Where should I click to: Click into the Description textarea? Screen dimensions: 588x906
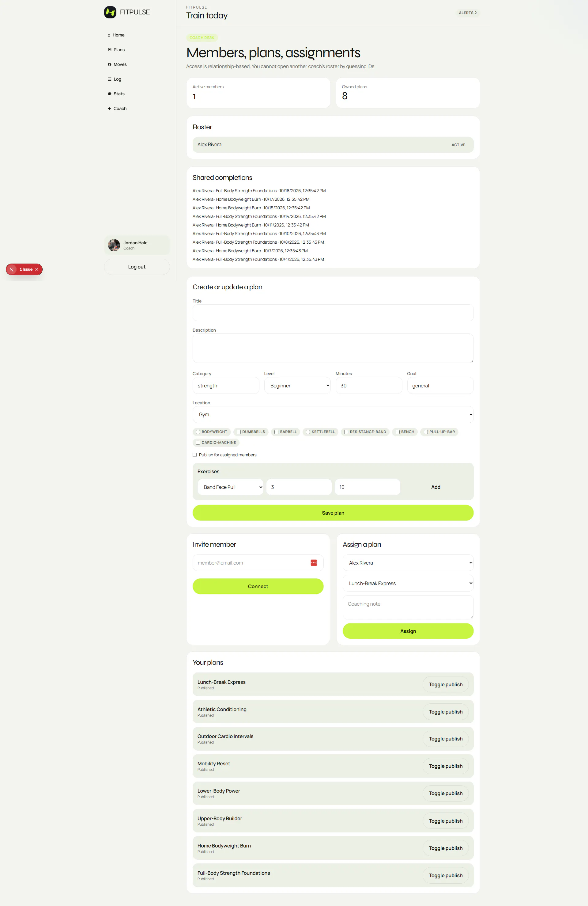(333, 348)
